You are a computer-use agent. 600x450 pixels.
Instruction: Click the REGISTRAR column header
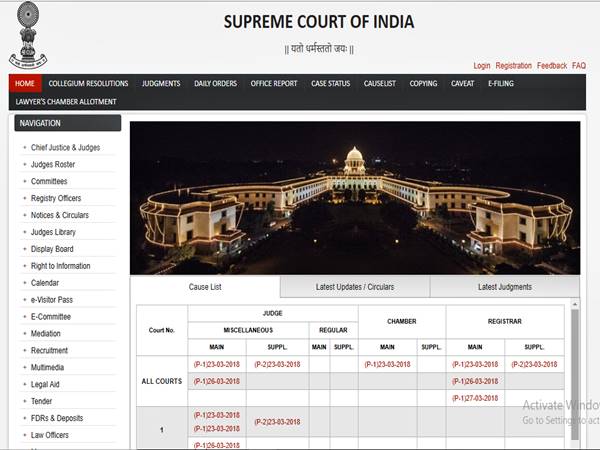click(x=505, y=321)
